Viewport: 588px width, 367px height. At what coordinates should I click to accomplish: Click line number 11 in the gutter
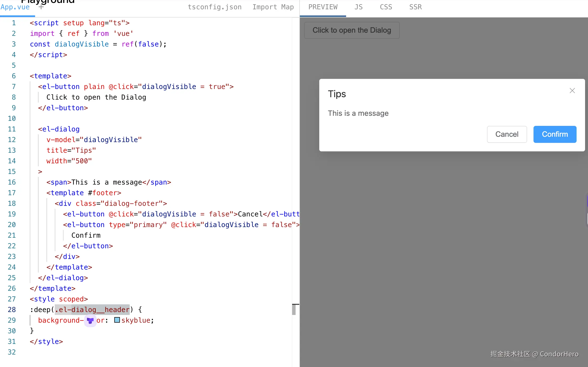12,129
